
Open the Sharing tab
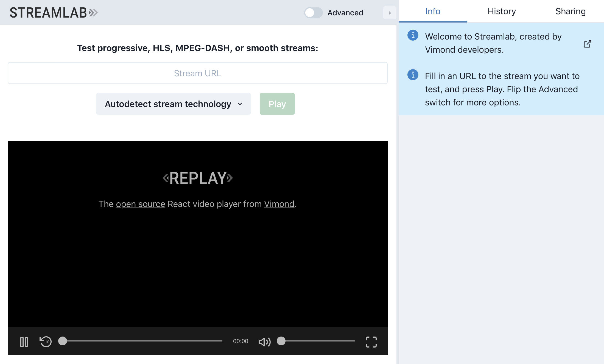pyautogui.click(x=570, y=11)
